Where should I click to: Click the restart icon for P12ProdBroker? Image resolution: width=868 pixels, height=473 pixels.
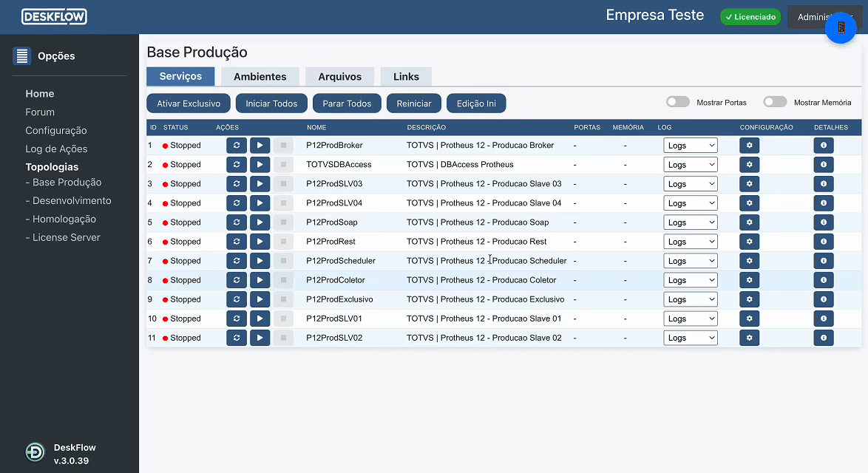click(236, 146)
